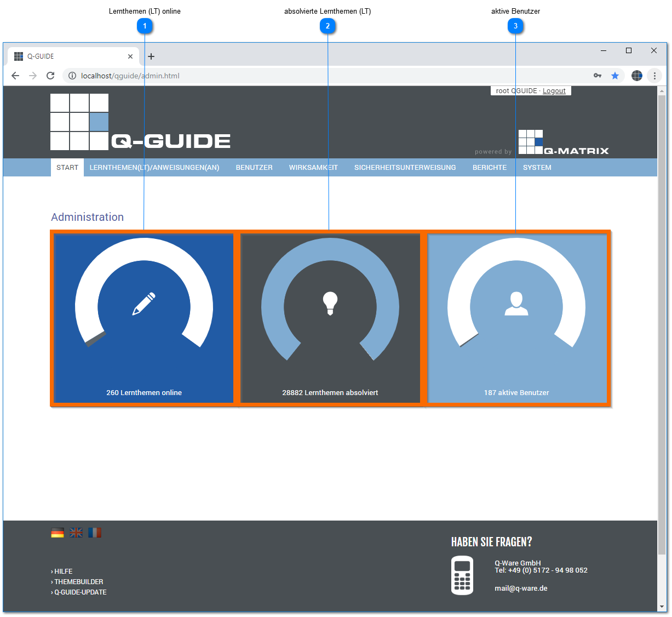Open a new browser tab

click(x=151, y=56)
